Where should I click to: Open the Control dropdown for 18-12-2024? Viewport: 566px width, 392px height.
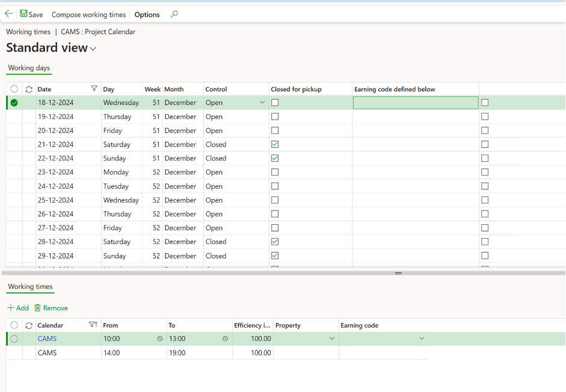tap(261, 102)
